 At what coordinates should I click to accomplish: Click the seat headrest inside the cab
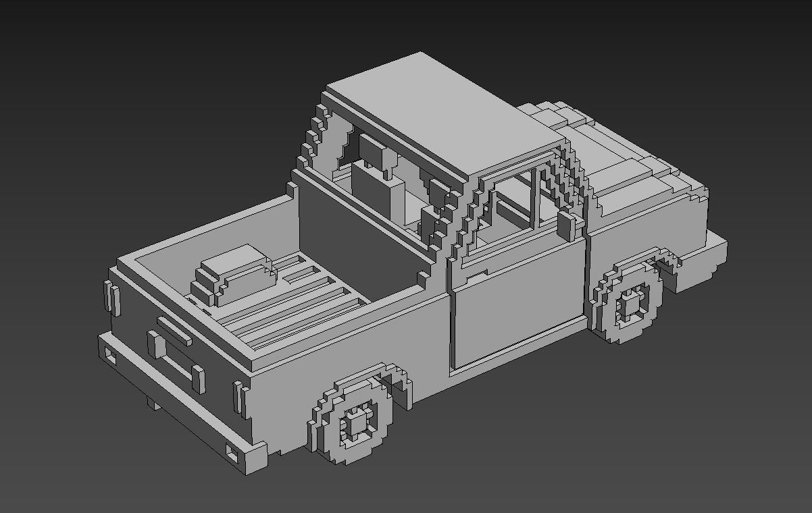pyautogui.click(x=376, y=151)
